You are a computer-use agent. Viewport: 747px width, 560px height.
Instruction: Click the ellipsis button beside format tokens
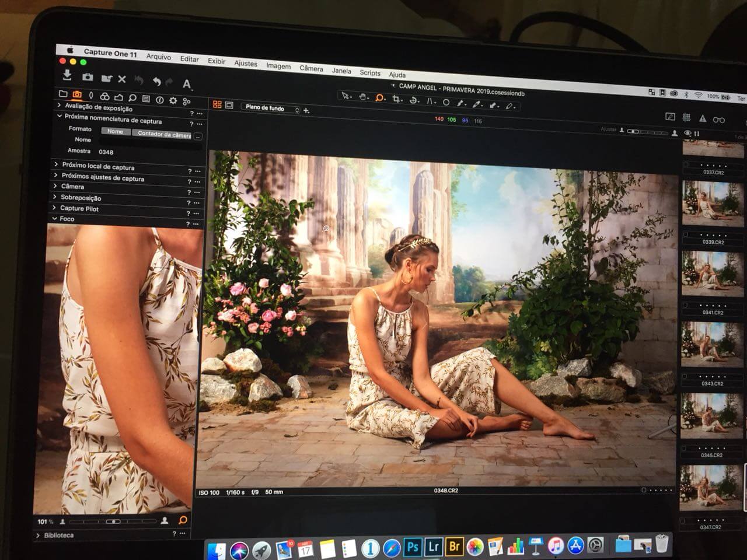[x=198, y=136]
